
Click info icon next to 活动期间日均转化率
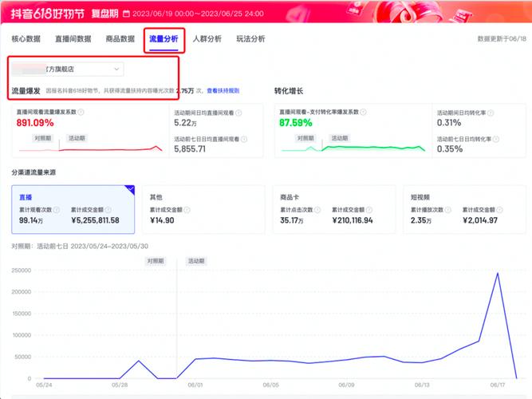tap(491, 113)
